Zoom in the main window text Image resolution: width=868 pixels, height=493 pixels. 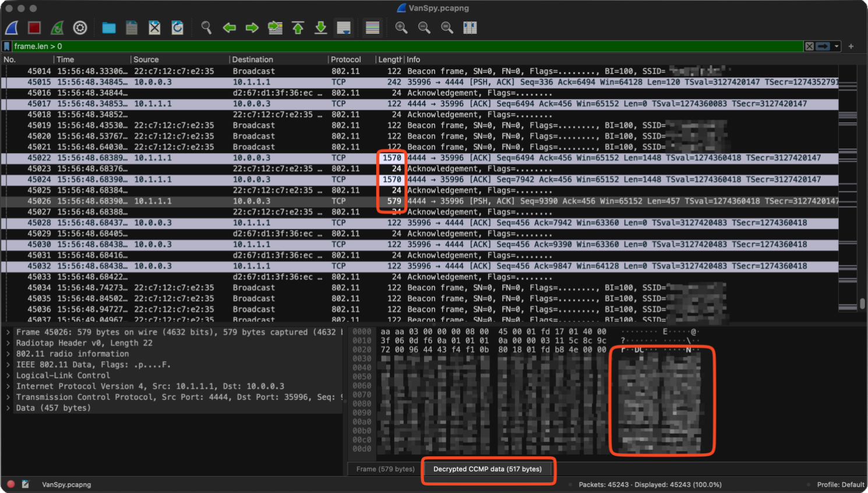click(x=401, y=27)
